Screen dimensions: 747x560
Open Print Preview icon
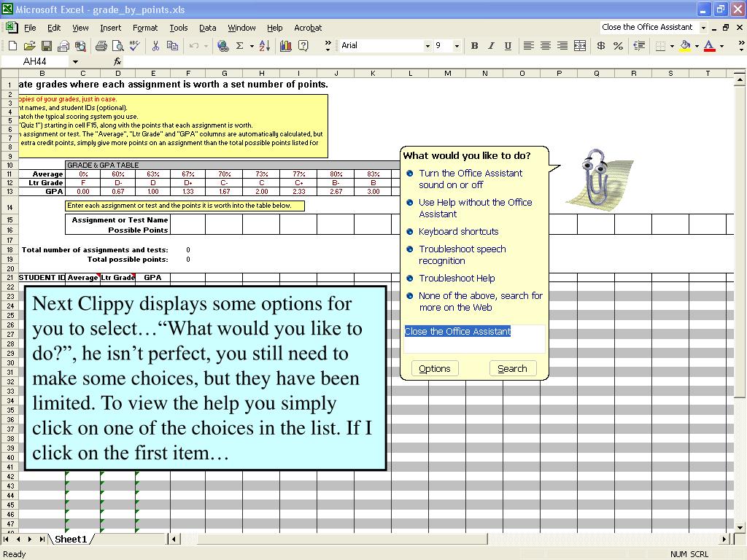coord(117,46)
